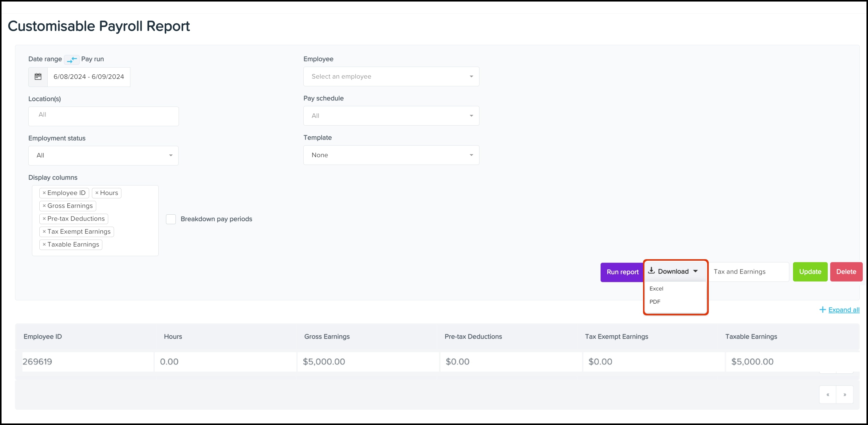Open the Select an employee dropdown
868x425 pixels.
pos(391,76)
